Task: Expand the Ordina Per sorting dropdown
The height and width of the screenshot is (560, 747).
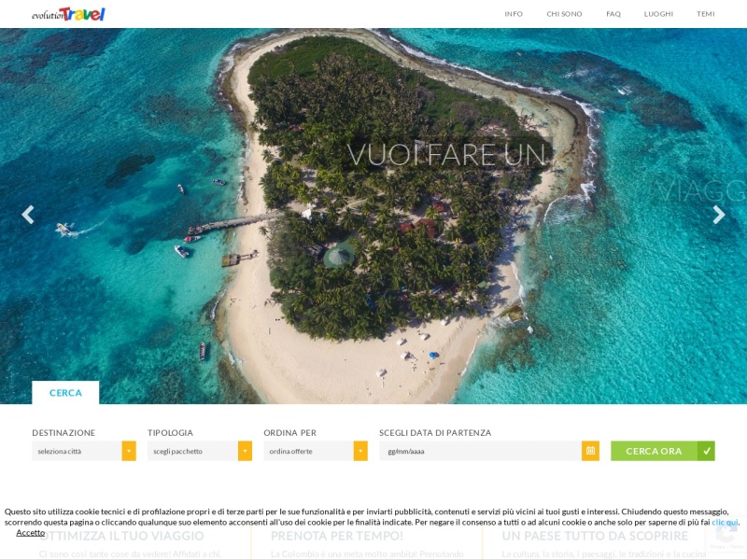Action: pos(316,451)
